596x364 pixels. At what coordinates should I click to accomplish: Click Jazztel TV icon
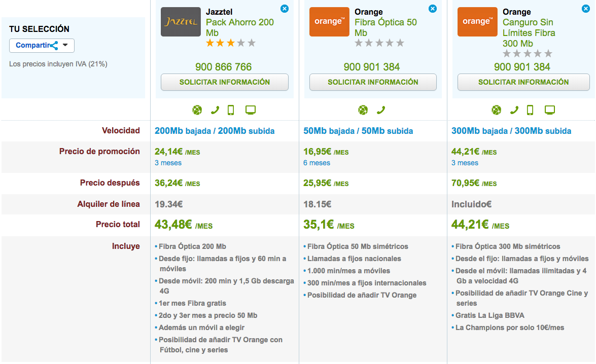251,110
